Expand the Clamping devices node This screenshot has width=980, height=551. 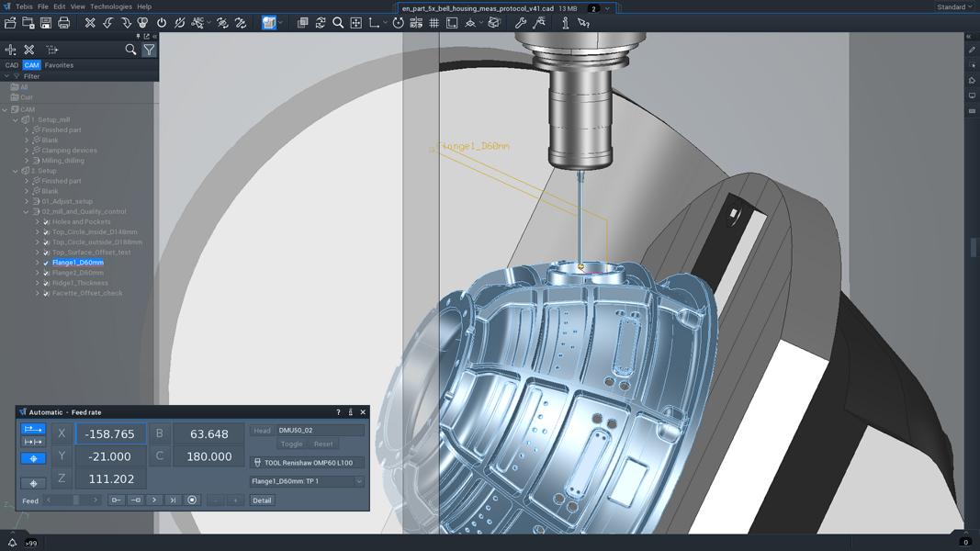[27, 151]
